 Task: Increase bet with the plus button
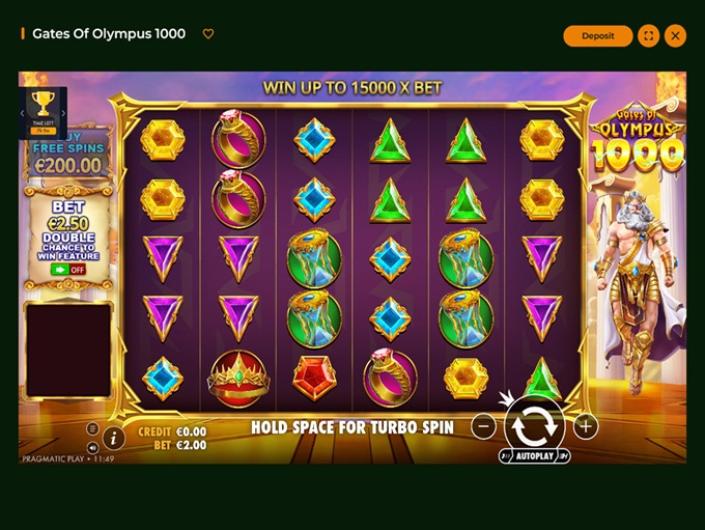point(585,426)
